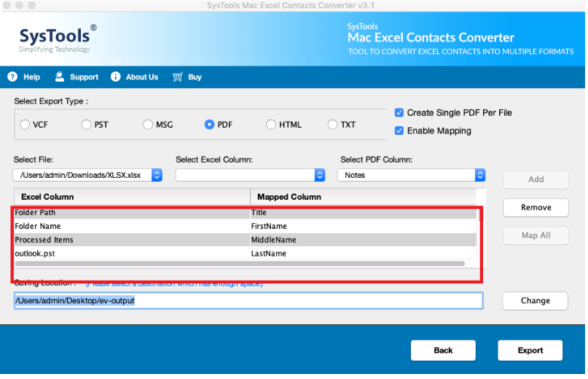Click the saving location path field
The image size is (588, 379).
click(248, 301)
